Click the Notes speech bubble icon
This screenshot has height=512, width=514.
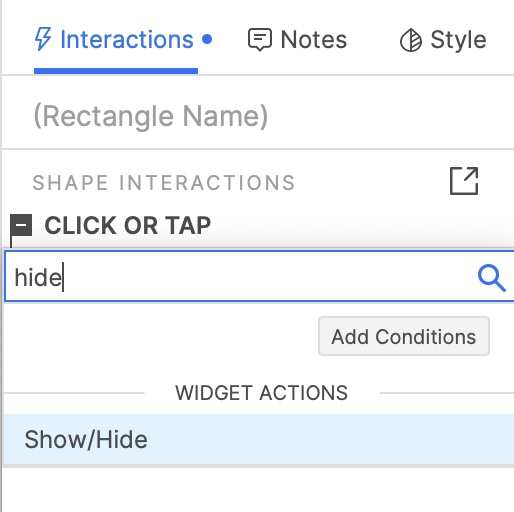260,40
